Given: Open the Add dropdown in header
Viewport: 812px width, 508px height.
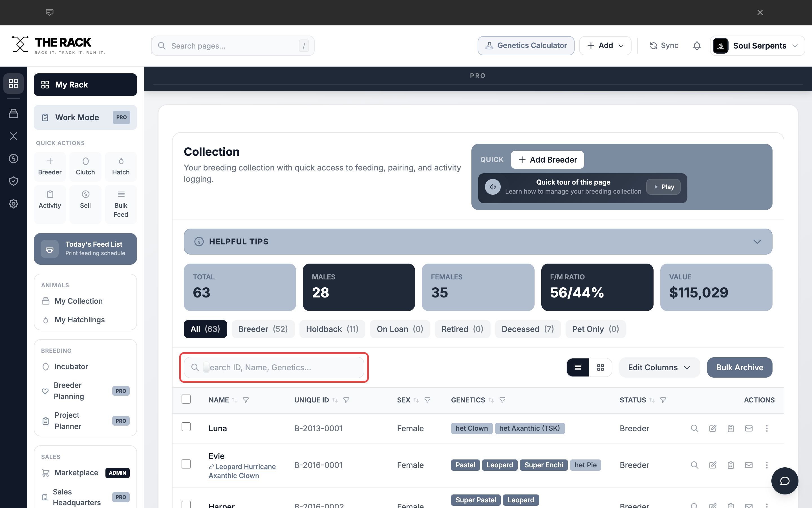Looking at the screenshot, I should point(605,46).
